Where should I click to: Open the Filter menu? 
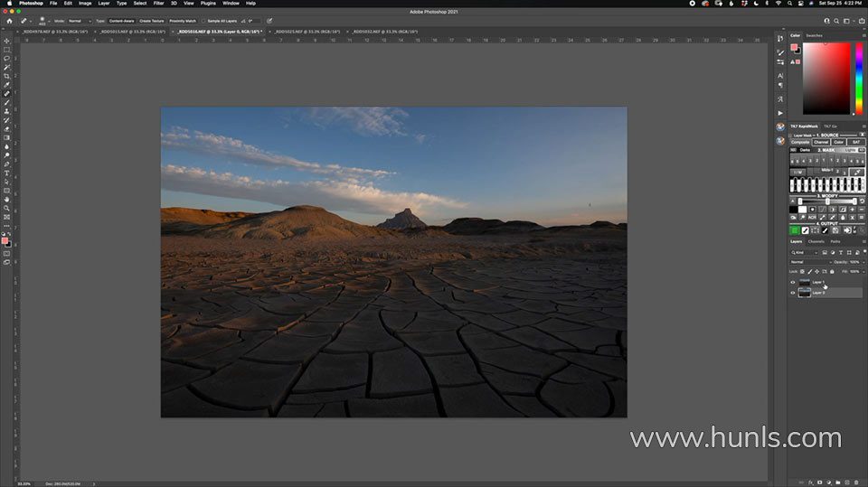[158, 3]
